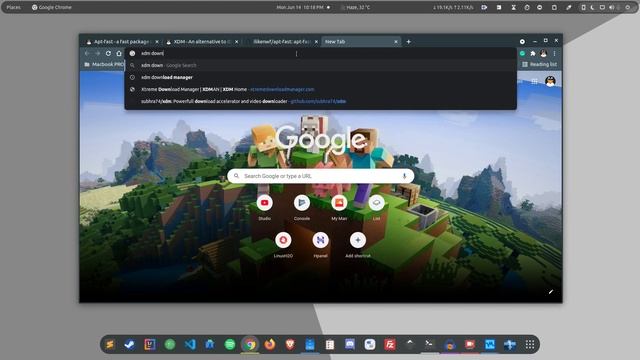Launch FileZilla from the dock
The height and width of the screenshot is (360, 640).
[390, 344]
